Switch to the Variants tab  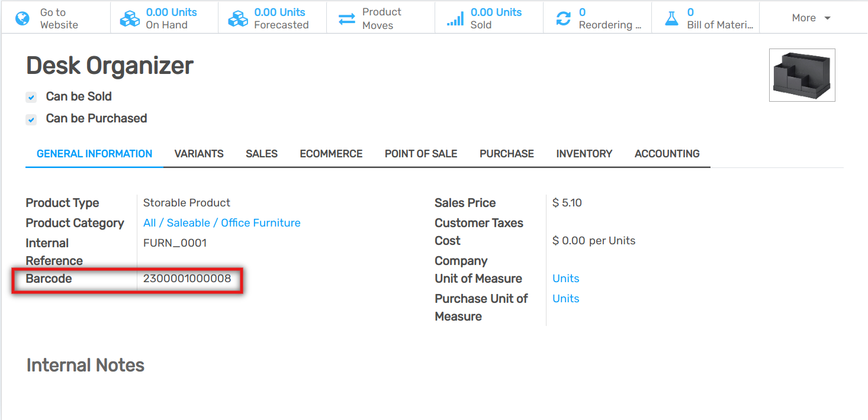coord(199,154)
